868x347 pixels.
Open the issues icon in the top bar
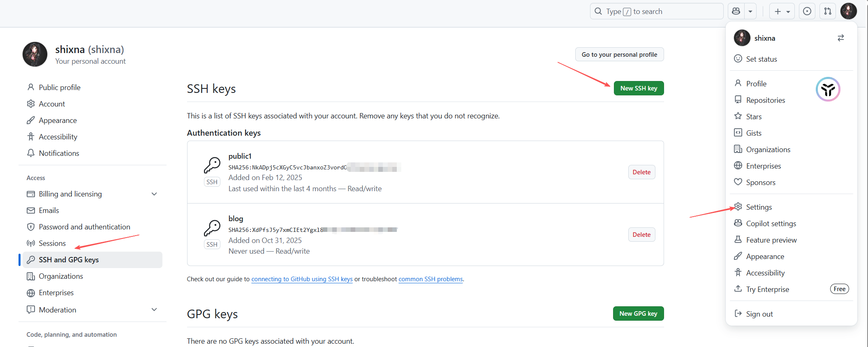[807, 12]
